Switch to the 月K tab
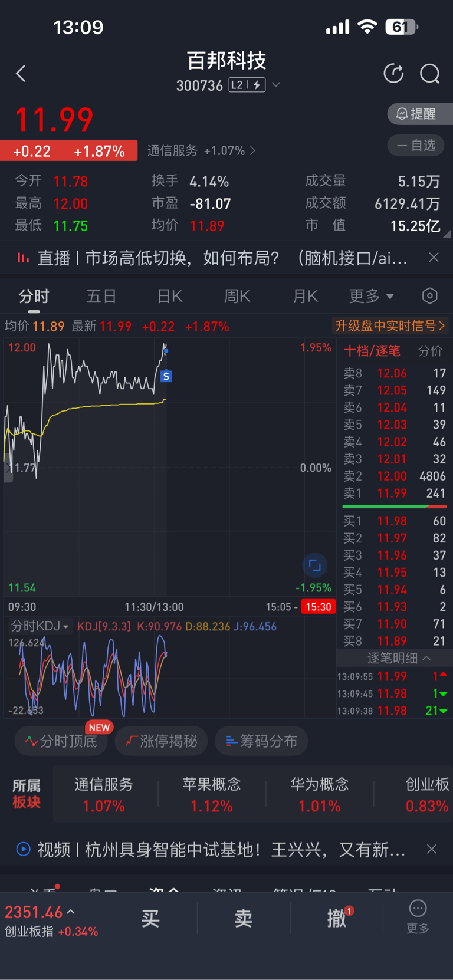Viewport: 453px width, 980px height. pyautogui.click(x=306, y=296)
